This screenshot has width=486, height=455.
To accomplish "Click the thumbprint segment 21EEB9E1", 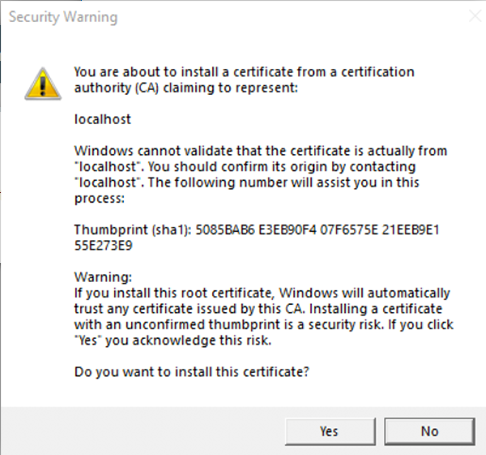I will point(411,230).
